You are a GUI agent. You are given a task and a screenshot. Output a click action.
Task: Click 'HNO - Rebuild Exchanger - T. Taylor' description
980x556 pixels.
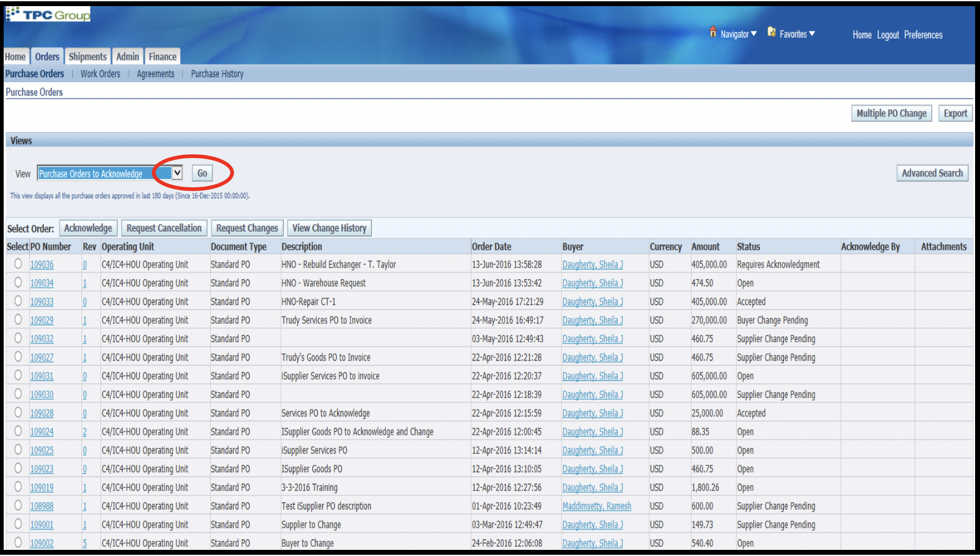coord(339,265)
